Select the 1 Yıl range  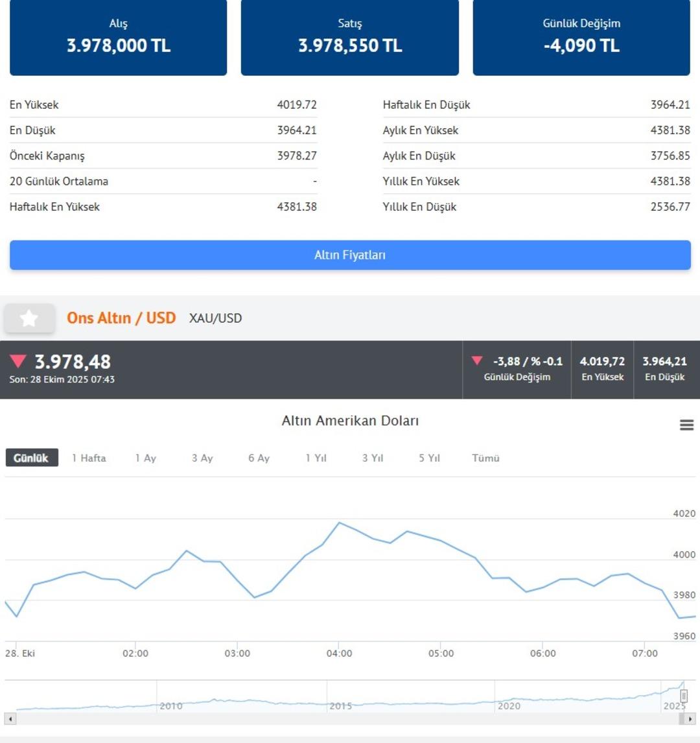point(316,458)
